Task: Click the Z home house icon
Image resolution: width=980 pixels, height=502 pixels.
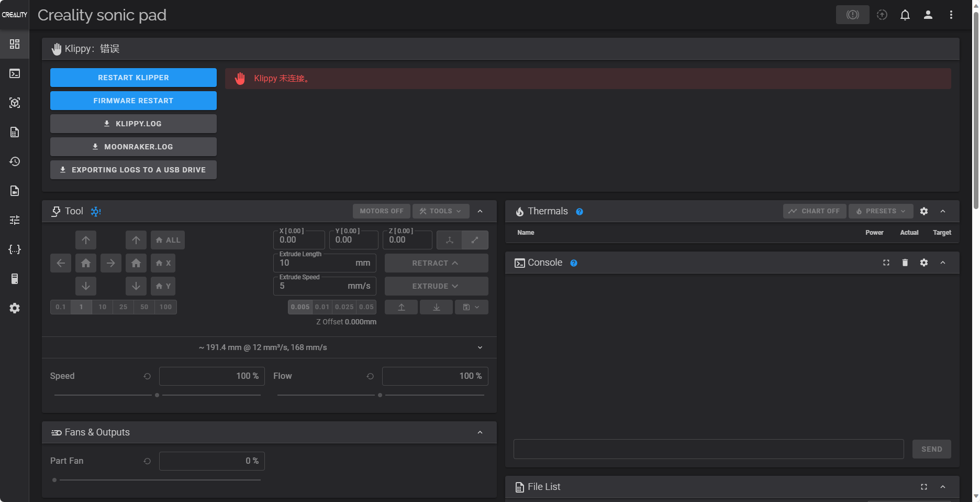Action: 136,263
